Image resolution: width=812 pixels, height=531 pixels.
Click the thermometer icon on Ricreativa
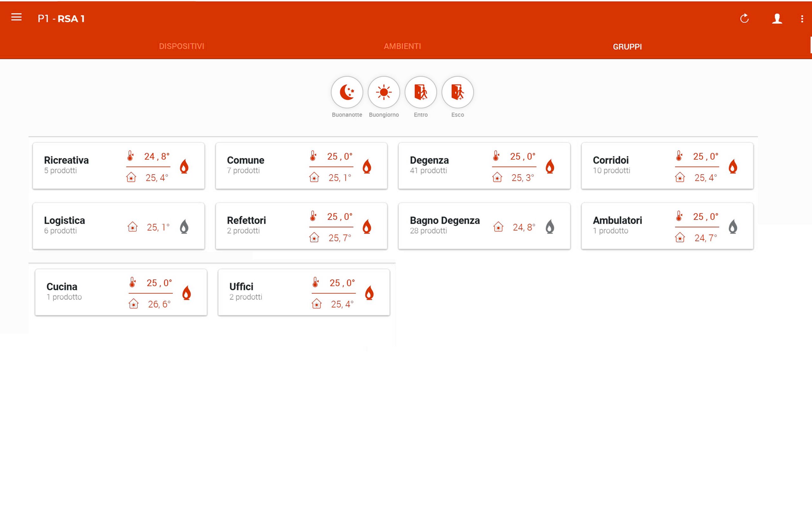130,156
